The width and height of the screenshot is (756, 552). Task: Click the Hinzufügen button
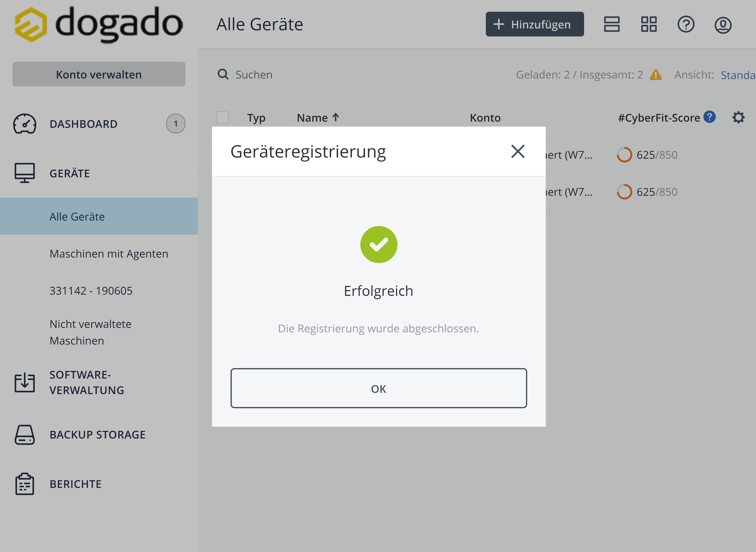pos(534,24)
